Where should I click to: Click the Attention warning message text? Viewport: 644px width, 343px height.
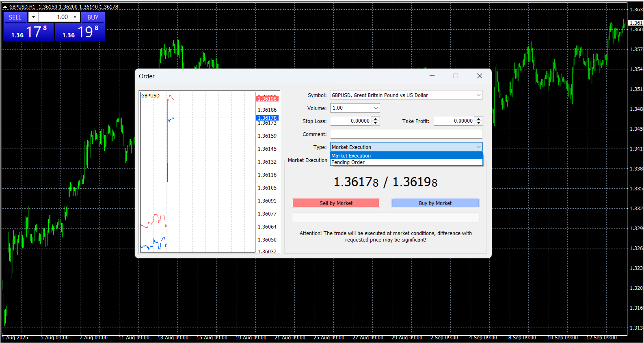(385, 236)
